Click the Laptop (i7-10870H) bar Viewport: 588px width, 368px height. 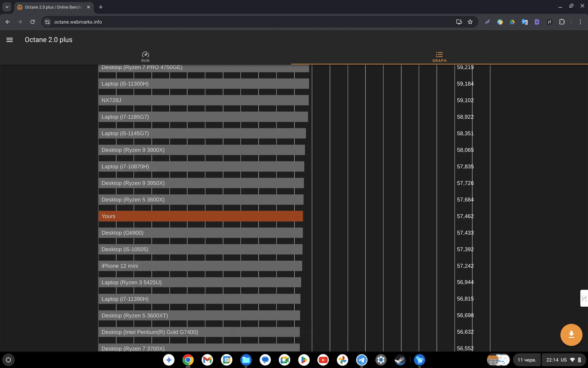(201, 167)
